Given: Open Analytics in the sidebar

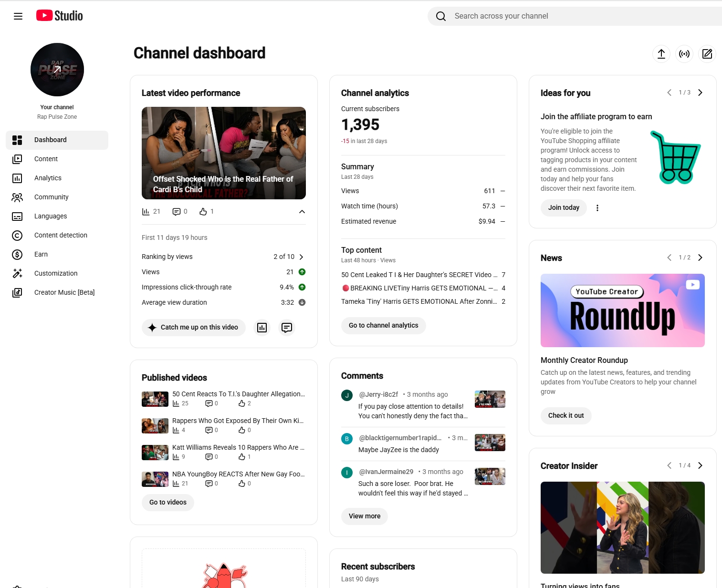Looking at the screenshot, I should click(57, 178).
